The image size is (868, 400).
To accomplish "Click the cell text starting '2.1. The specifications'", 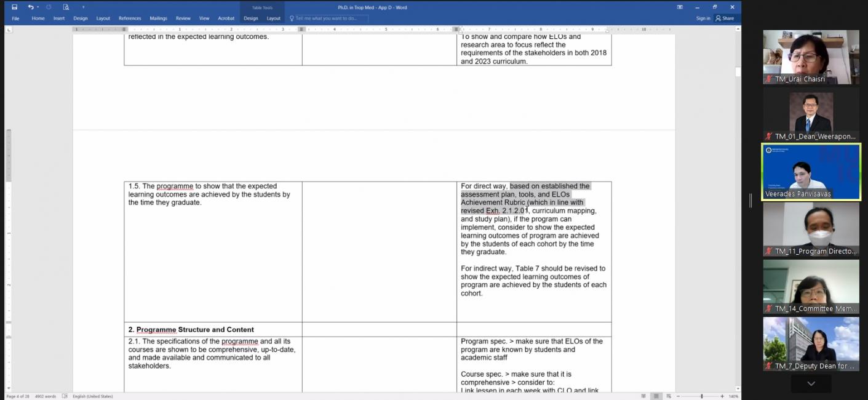I will pos(212,354).
